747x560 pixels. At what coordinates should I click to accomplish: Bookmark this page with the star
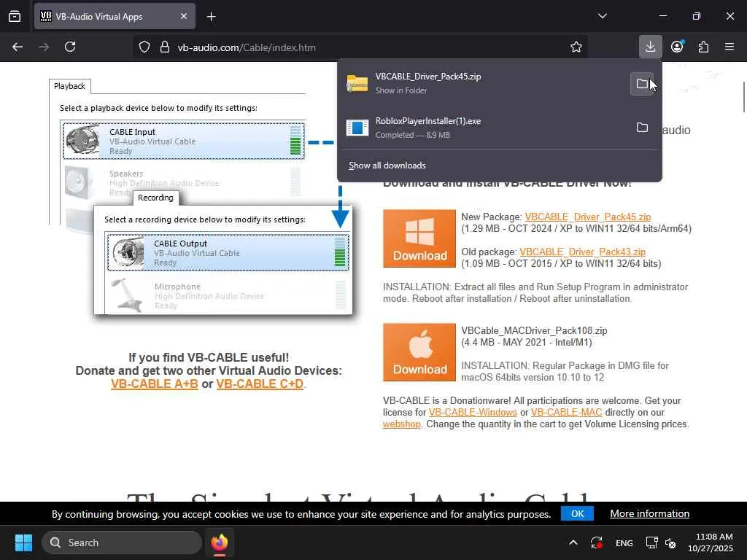coord(576,47)
